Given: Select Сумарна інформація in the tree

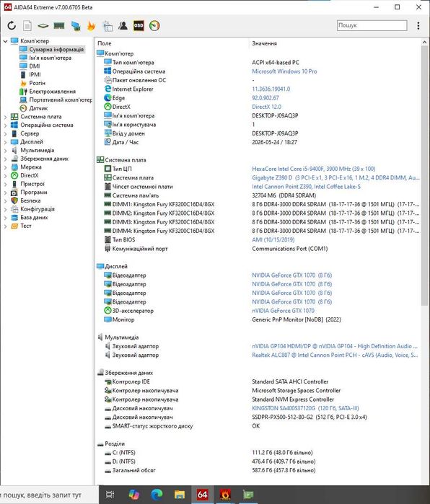Looking at the screenshot, I should point(56,50).
